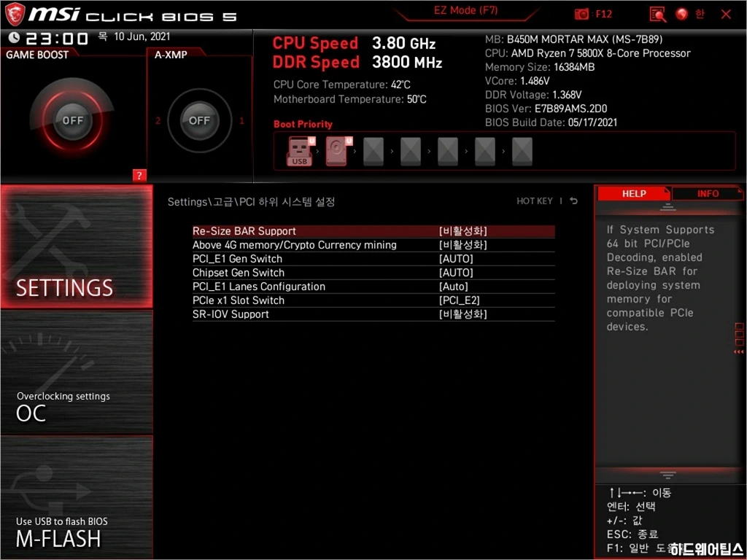
Task: Click the red question mark help icon
Action: [x=139, y=175]
